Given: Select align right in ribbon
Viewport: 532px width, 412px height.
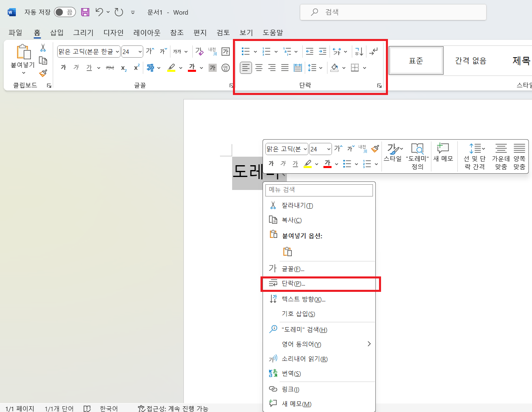Looking at the screenshot, I should (x=272, y=68).
